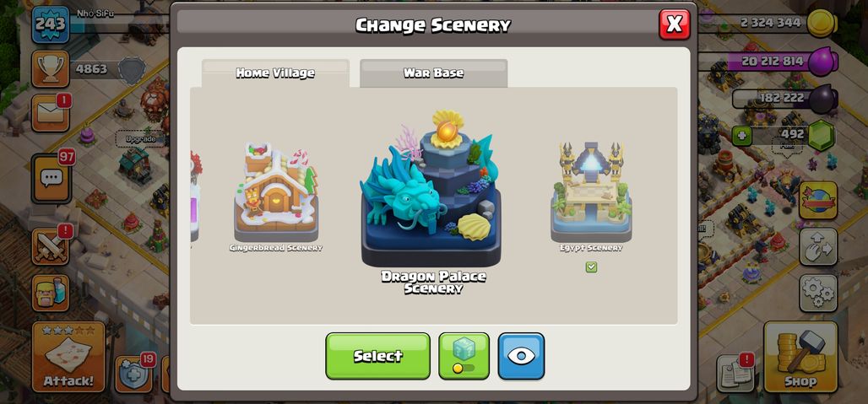Viewport: 868px width, 404px height.
Task: Switch to the Home Village tab
Action: pyautogui.click(x=275, y=73)
